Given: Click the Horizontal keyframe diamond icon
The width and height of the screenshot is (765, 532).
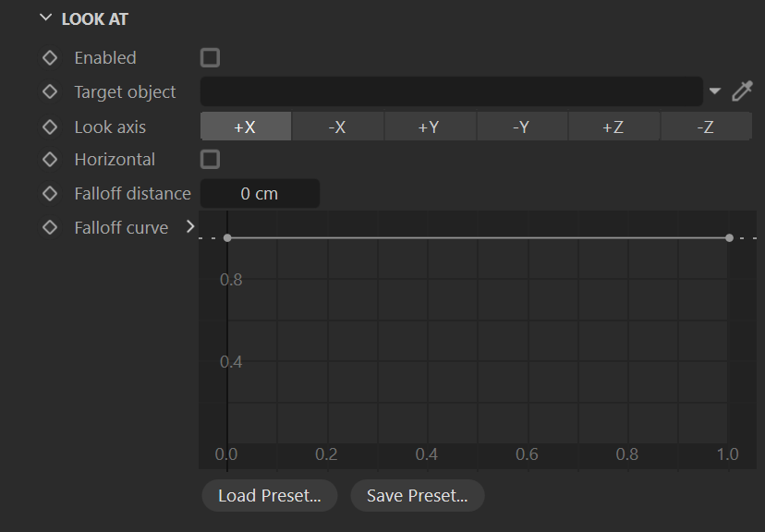Looking at the screenshot, I should pyautogui.click(x=50, y=160).
